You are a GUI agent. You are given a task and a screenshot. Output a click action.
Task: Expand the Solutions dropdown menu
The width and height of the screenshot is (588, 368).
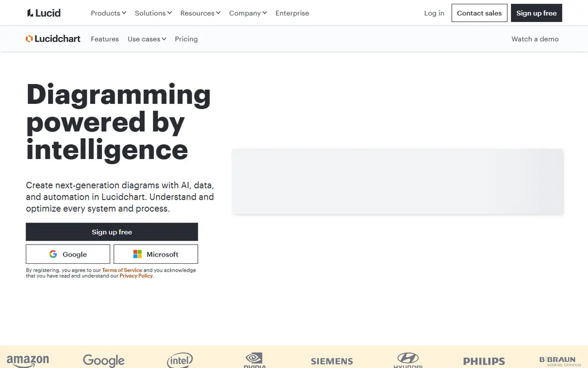[x=153, y=13]
